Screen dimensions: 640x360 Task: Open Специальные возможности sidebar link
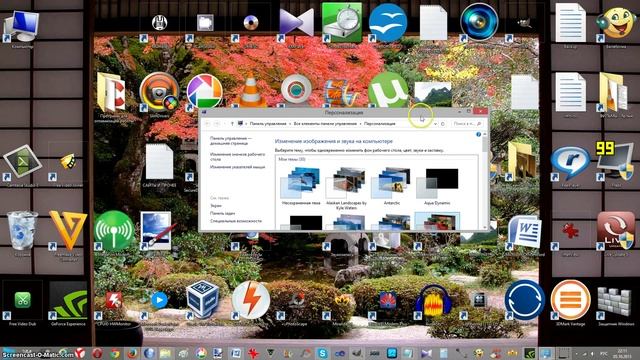pos(236,221)
